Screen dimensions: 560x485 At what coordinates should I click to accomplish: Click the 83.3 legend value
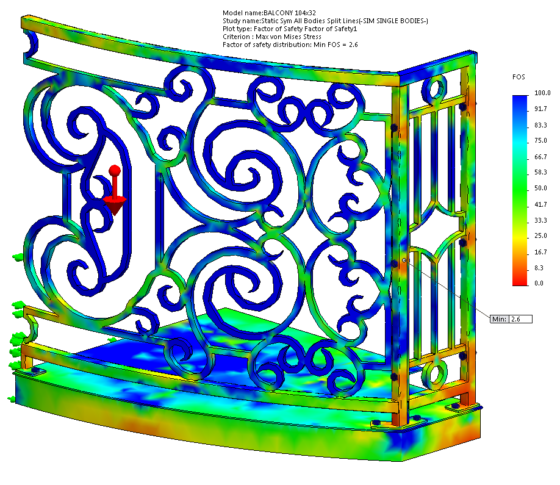point(540,125)
